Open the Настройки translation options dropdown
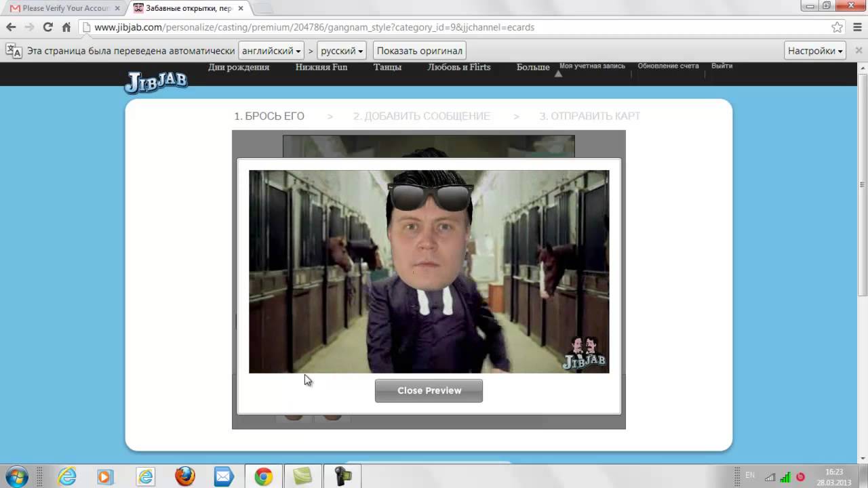Viewport: 868px width, 488px height. [815, 51]
